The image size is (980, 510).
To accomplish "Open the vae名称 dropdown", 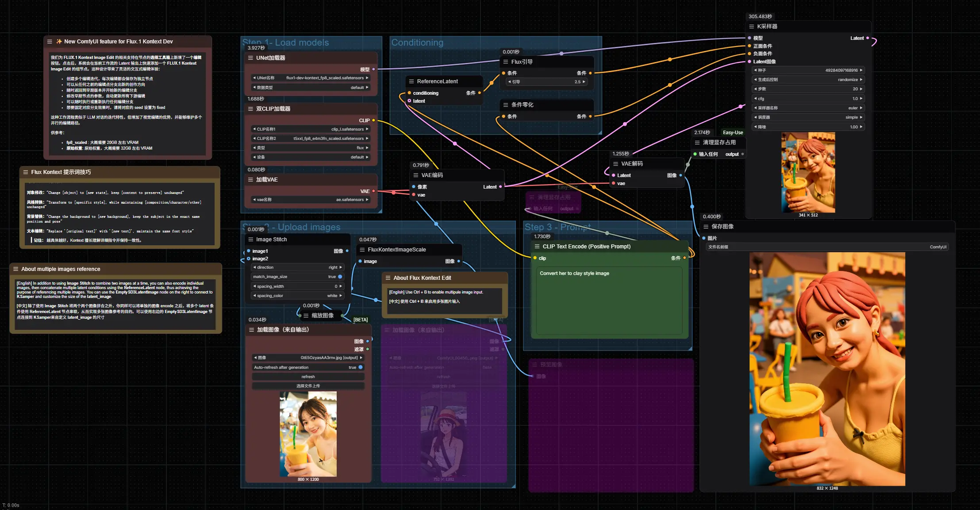I will [x=310, y=200].
